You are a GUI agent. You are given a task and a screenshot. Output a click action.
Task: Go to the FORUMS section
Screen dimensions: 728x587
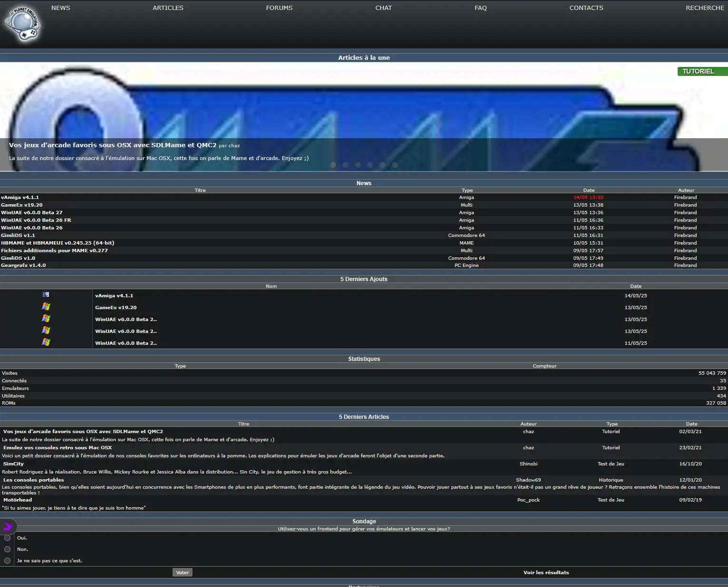coord(279,8)
